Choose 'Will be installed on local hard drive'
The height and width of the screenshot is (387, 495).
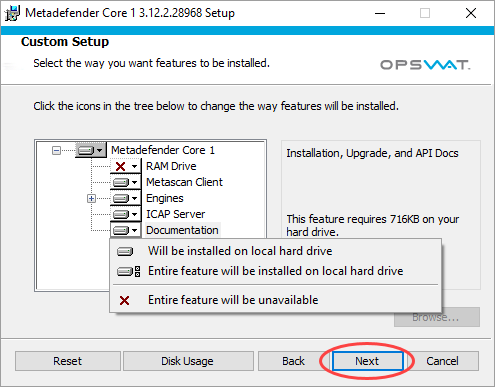tap(275, 251)
